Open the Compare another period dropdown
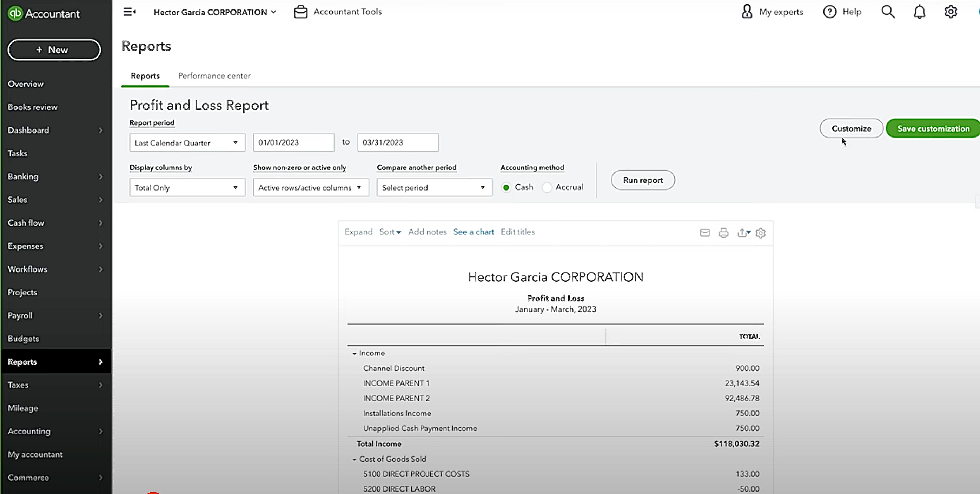Screen dimensions: 980x494 click(434, 187)
